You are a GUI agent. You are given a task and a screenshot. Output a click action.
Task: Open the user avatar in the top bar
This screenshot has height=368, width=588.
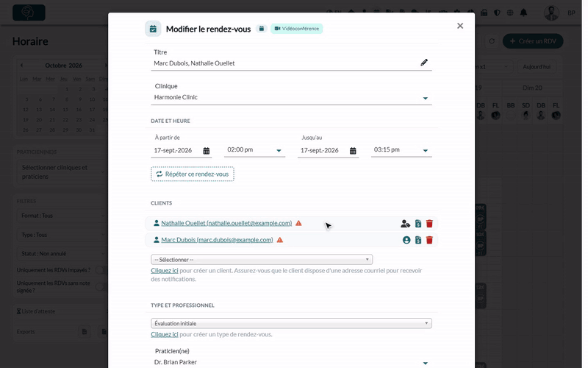(x=551, y=13)
